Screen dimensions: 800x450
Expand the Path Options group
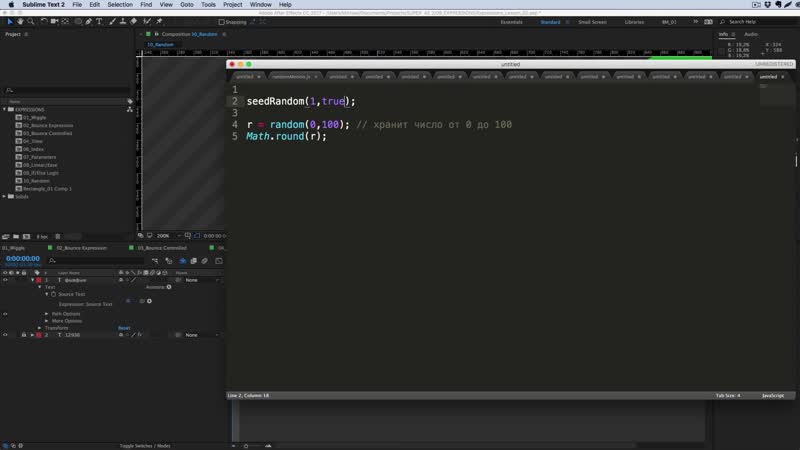point(46,314)
